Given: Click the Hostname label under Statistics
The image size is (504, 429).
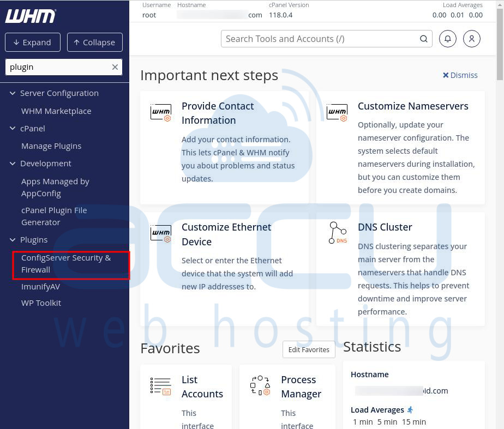Looking at the screenshot, I should [370, 374].
